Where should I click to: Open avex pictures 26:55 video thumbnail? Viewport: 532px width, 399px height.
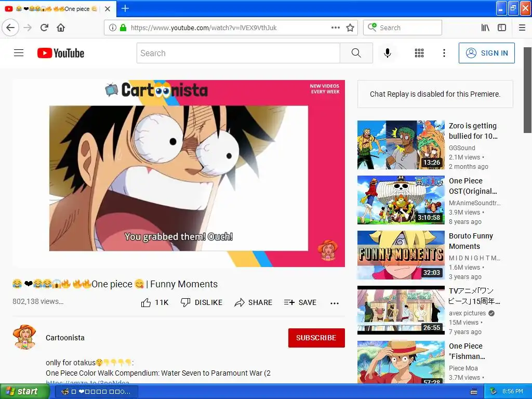coord(401,310)
